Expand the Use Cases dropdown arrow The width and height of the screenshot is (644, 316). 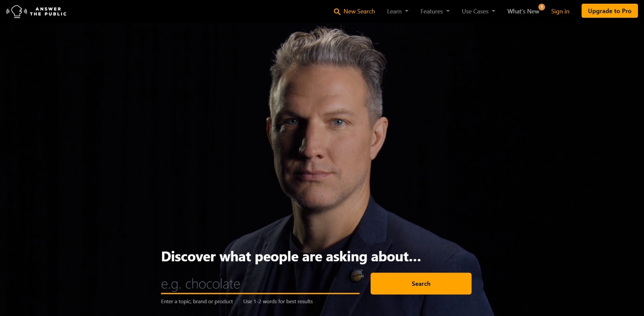point(493,11)
